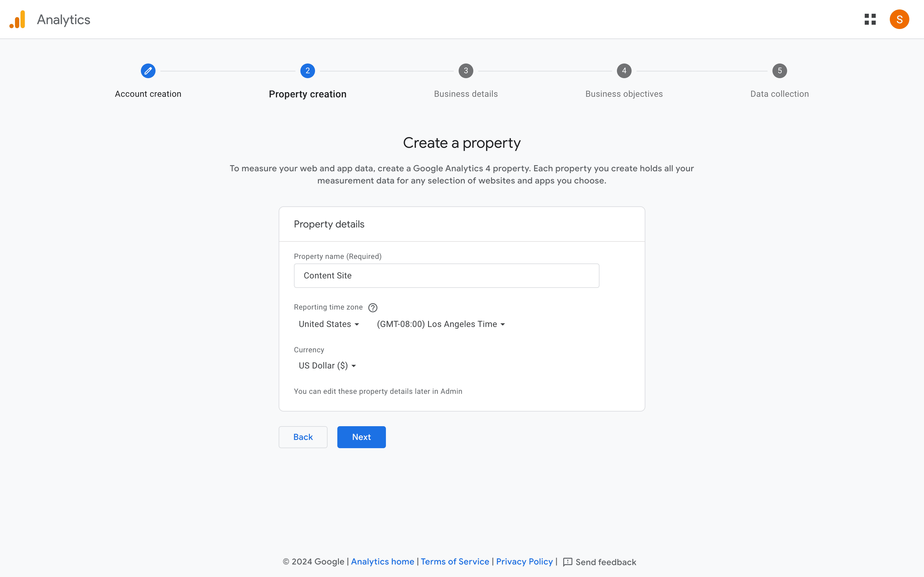Click the step 2 Property creation circle
924x577 pixels.
307,71
